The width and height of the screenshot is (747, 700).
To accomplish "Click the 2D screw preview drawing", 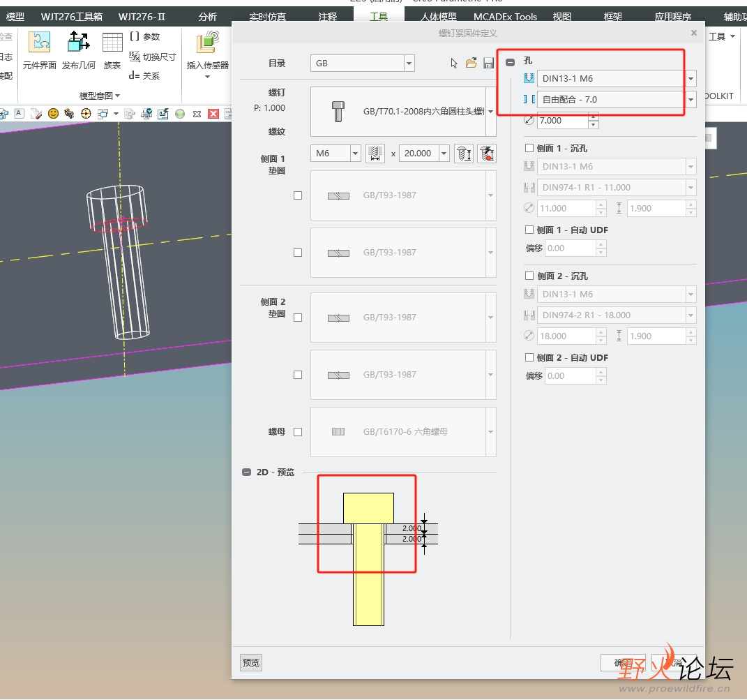I will point(368,559).
